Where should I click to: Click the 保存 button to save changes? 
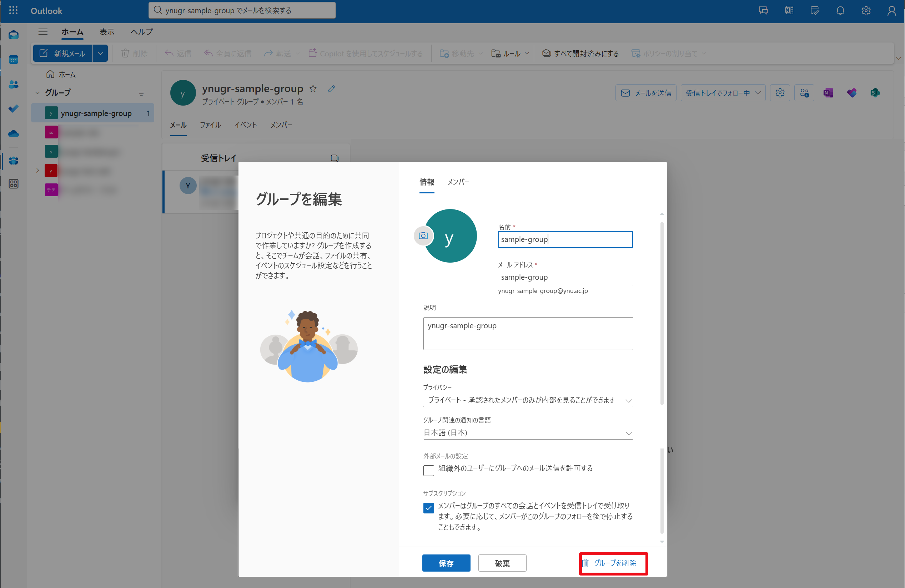point(446,563)
